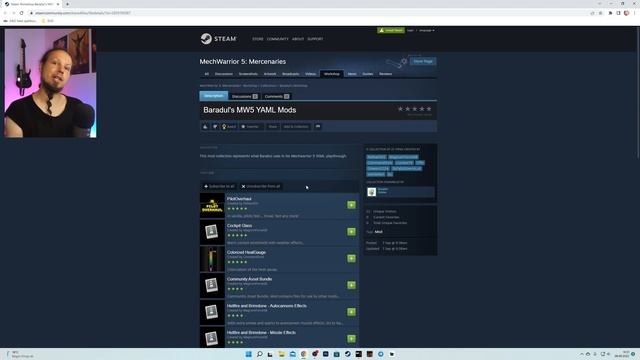640x360 pixels.
Task: Open the ABOUT menu item
Action: click(298, 39)
